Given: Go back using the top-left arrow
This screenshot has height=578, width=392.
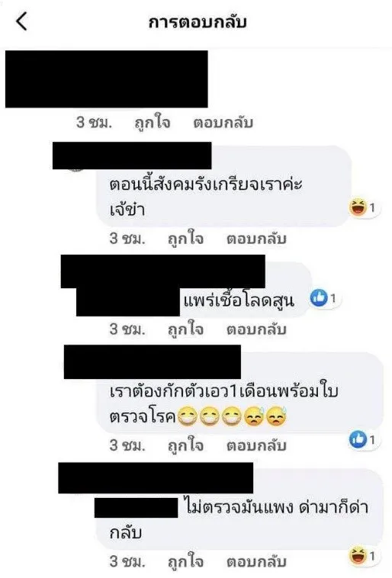Looking at the screenshot, I should click(x=22, y=21).
